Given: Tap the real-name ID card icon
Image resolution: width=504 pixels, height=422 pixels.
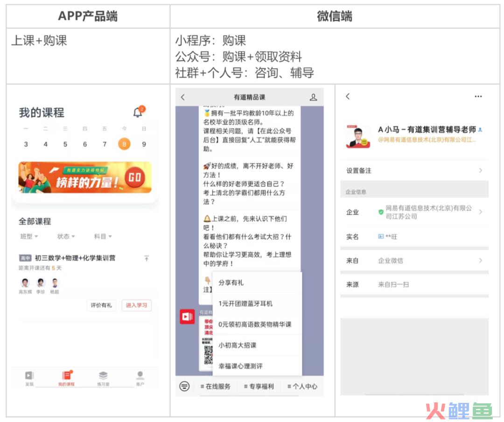Looking at the screenshot, I should (x=381, y=237).
